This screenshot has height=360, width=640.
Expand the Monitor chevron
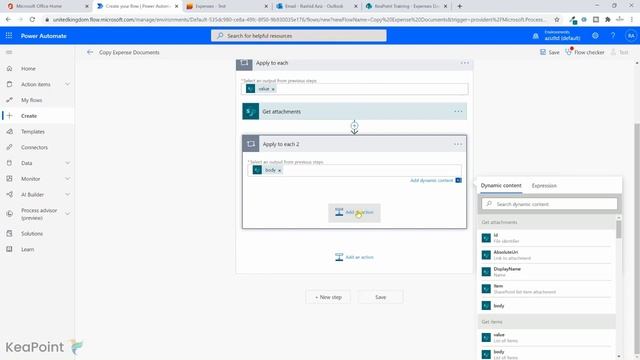(x=67, y=179)
